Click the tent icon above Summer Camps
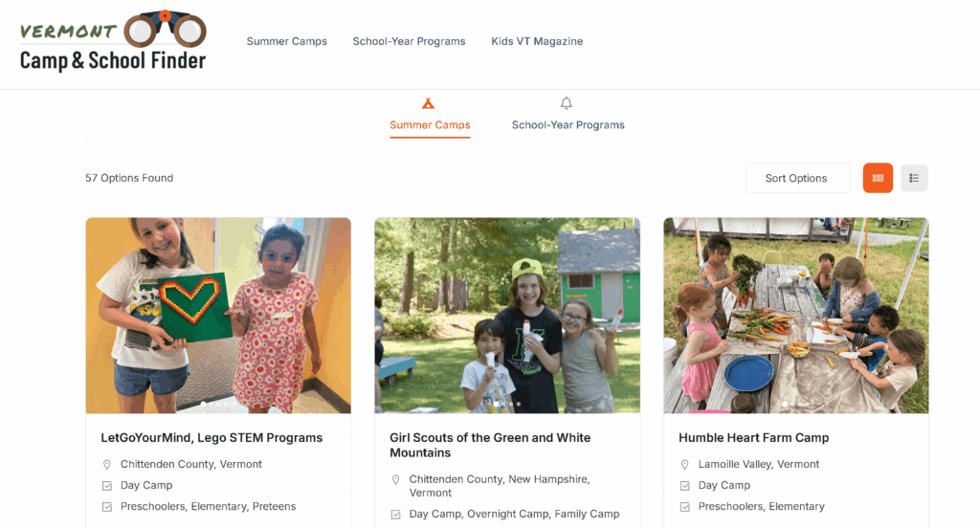980x528 pixels. pyautogui.click(x=429, y=103)
